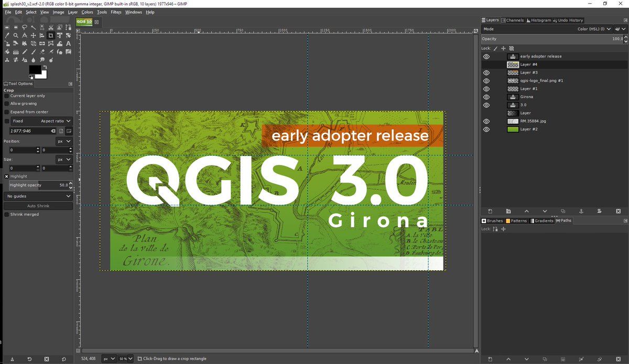Open the 'No guides' dropdown
Screen dimensions: 629x364
[38, 196]
